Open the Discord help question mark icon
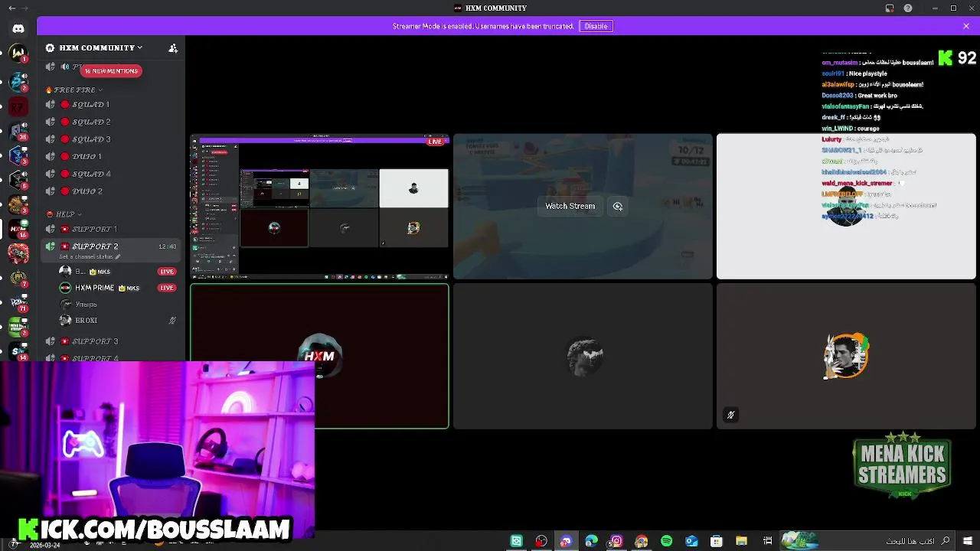This screenshot has height=551, width=980. tap(908, 8)
